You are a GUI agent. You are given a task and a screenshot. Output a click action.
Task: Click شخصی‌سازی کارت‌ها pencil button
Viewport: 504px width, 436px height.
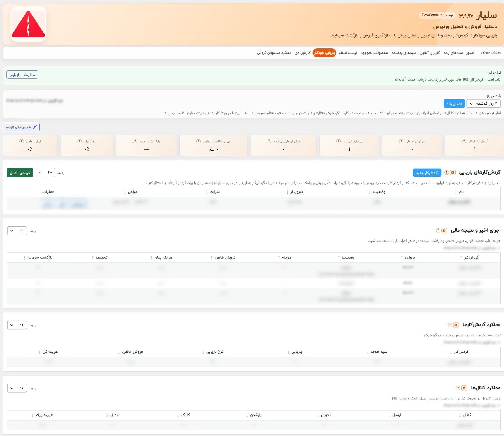click(x=21, y=127)
